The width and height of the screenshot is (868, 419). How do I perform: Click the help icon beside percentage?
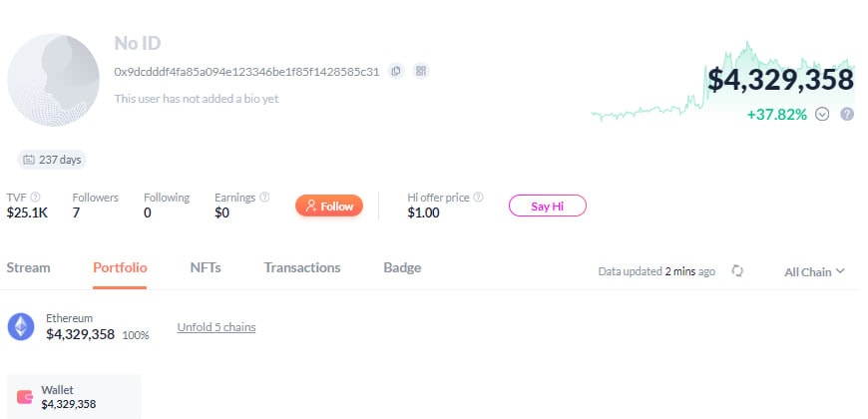[x=847, y=114]
